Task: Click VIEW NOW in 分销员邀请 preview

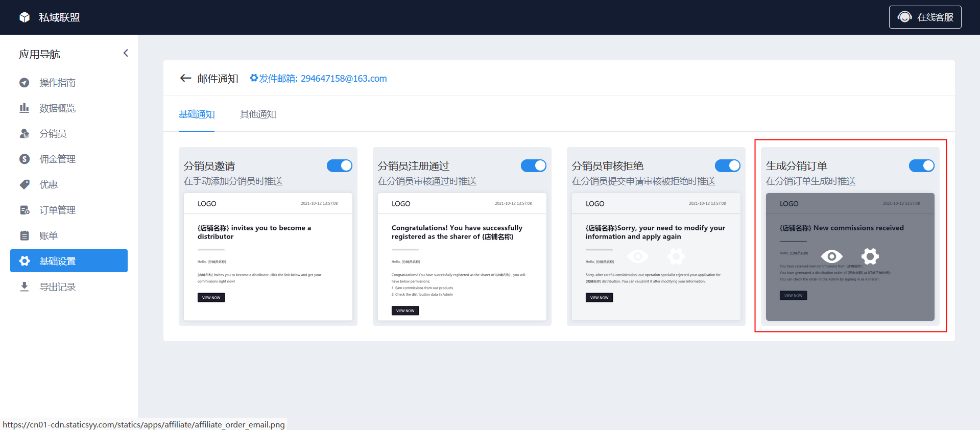Action: pos(211,297)
